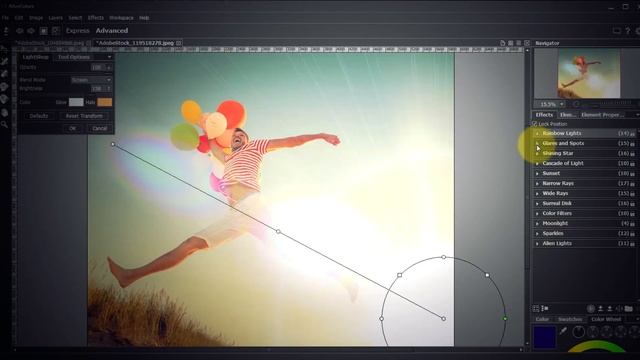Open the File menu
Screen dimensions: 640x360
click(5, 18)
